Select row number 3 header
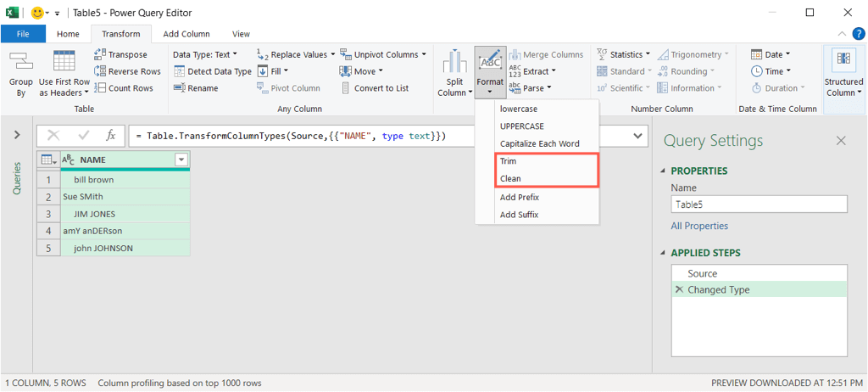Viewport: 868px width, 392px height. click(48, 214)
